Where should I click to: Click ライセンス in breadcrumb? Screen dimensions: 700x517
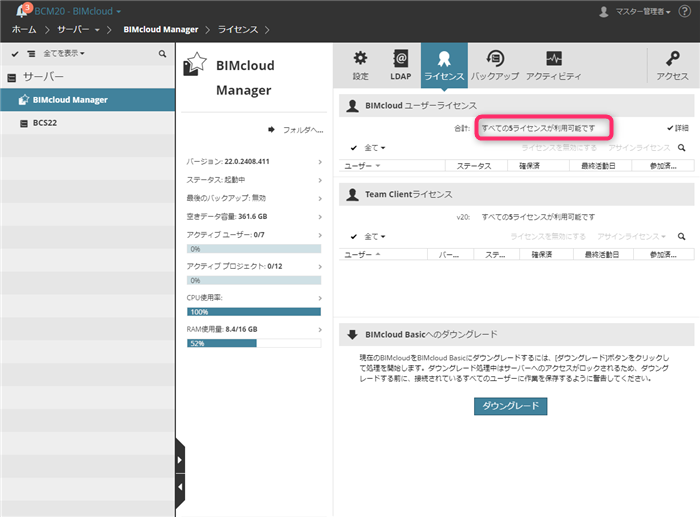[x=238, y=30]
